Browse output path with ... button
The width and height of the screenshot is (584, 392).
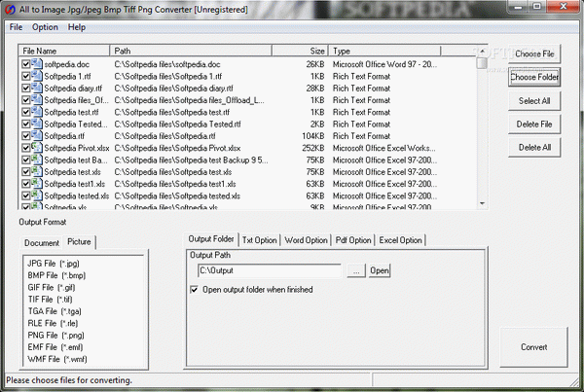(356, 270)
